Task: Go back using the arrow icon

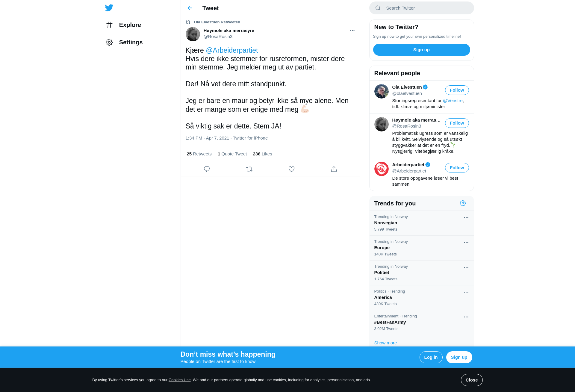Action: point(190,8)
